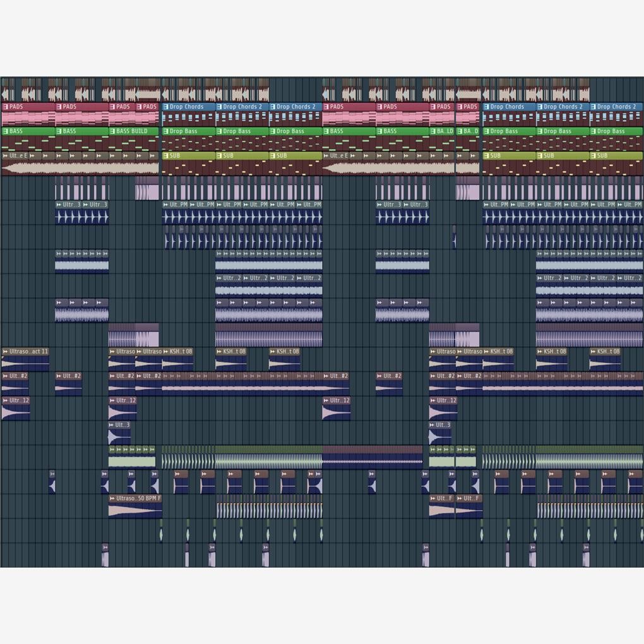
Task: Select the leftmost BASS pattern clip
Action: coord(28,140)
